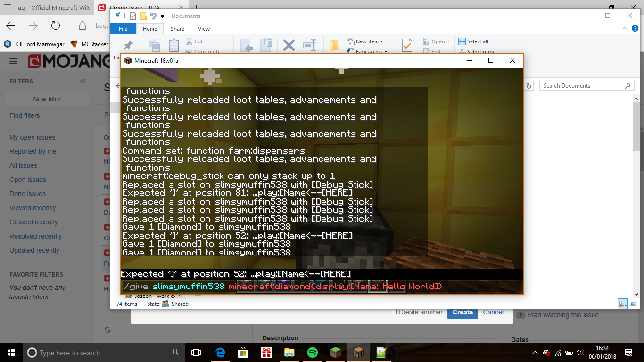Click the New folder icon in File Explorer
This screenshot has height=362, width=644.
(335, 45)
